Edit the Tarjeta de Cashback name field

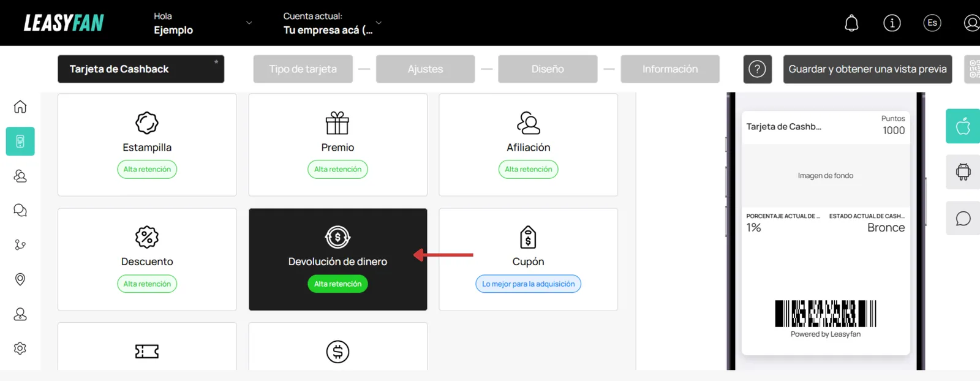coord(141,69)
